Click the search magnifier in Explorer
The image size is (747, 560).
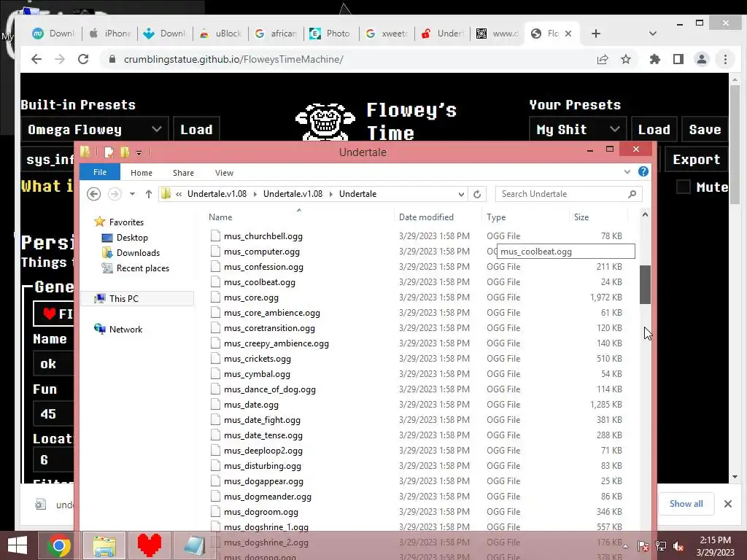tap(632, 194)
